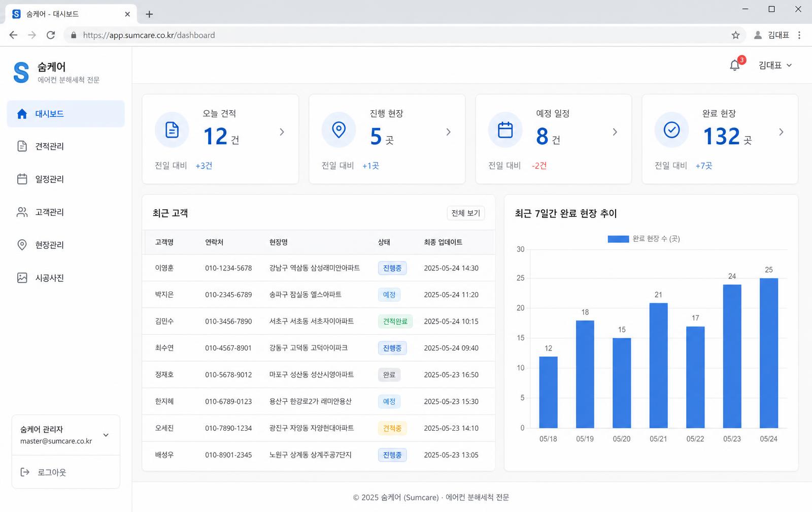The width and height of the screenshot is (812, 512).
Task: Open 진행 현장 card arrow
Action: 449,132
